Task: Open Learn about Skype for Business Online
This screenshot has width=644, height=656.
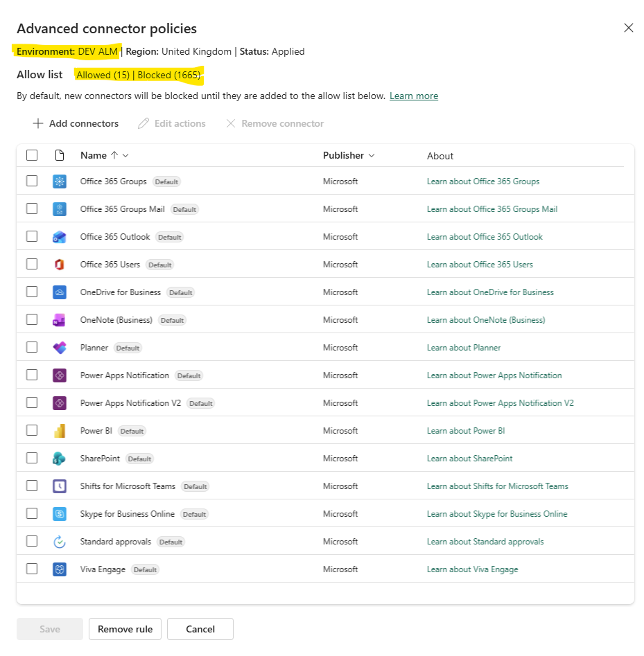Action: click(497, 514)
